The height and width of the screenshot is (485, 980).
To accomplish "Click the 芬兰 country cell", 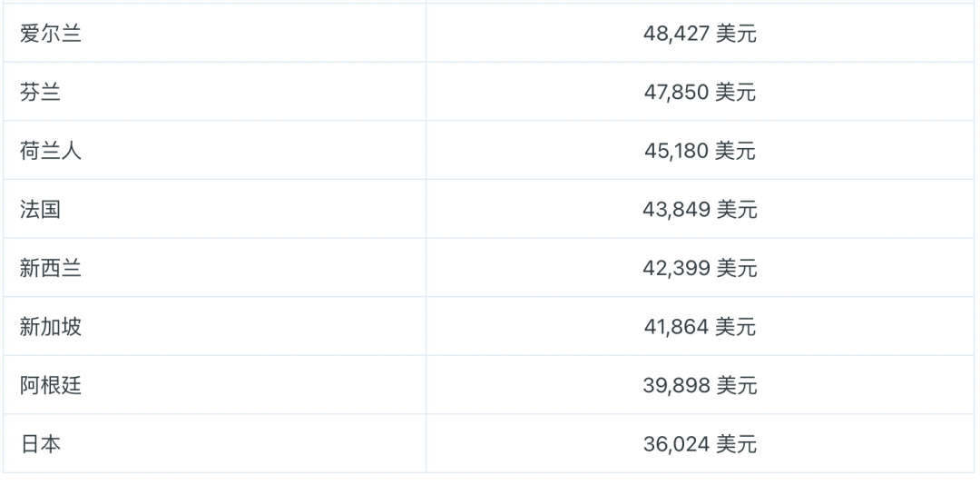I will [41, 93].
